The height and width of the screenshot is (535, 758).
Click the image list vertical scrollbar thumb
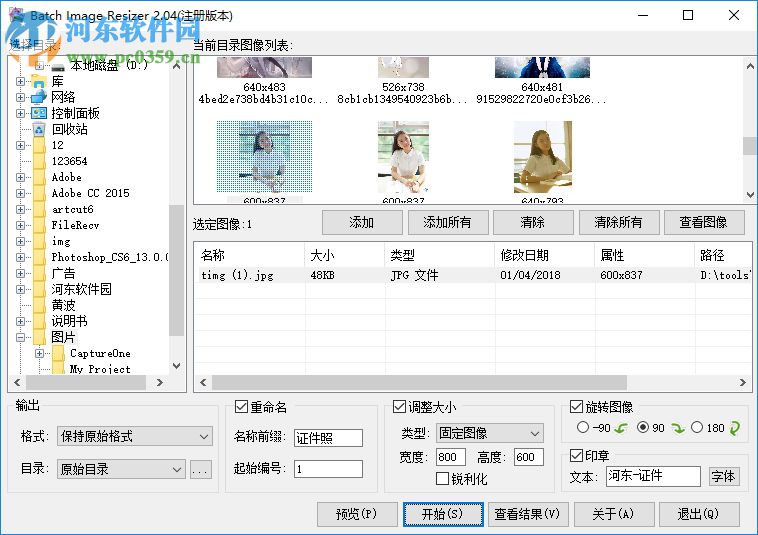point(750,145)
